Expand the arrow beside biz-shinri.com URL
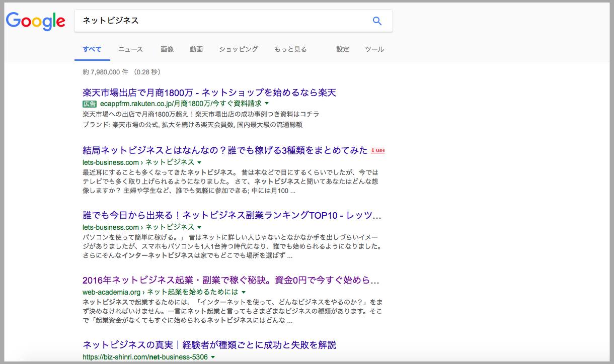Image resolution: width=614 pixels, height=364 pixels. [213, 357]
